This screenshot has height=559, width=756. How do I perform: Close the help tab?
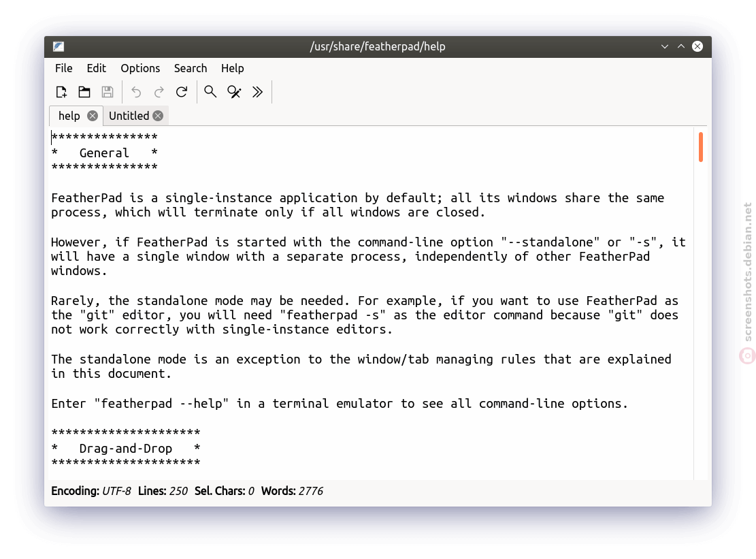(93, 116)
